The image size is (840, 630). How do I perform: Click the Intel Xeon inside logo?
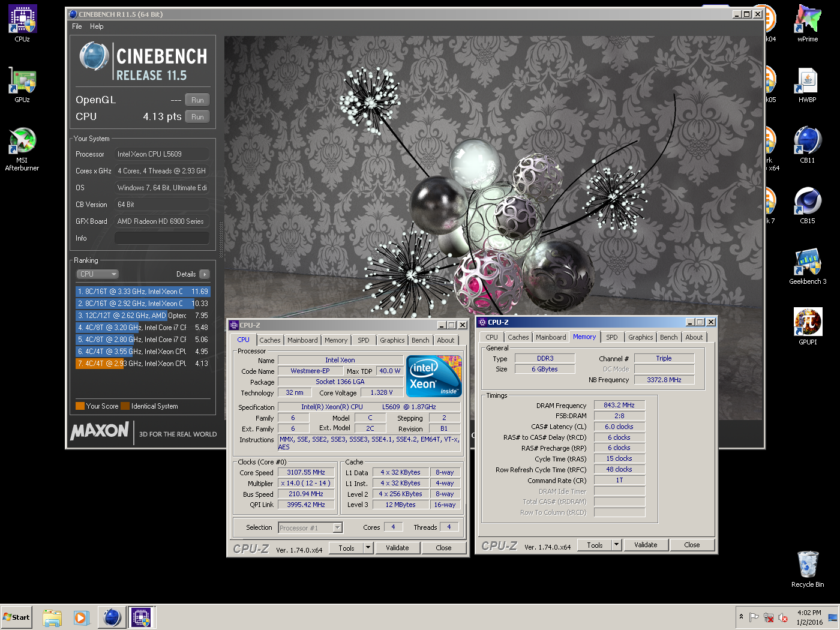434,376
